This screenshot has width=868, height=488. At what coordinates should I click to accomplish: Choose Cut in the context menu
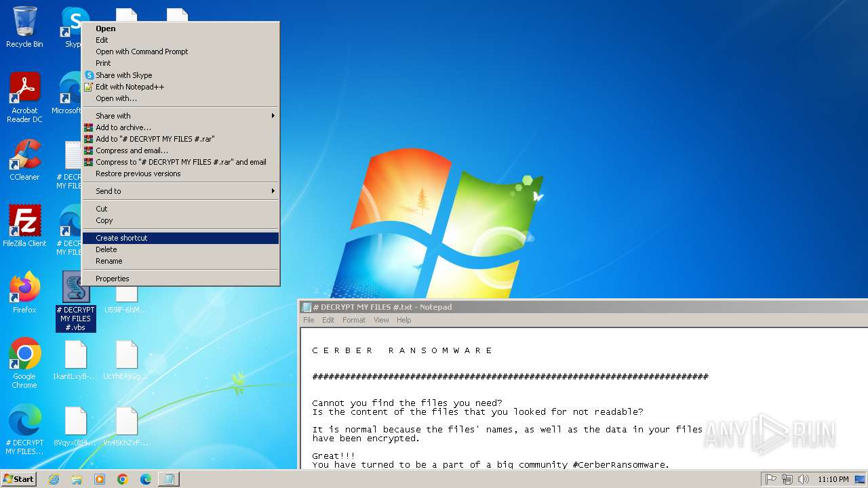pos(180,209)
